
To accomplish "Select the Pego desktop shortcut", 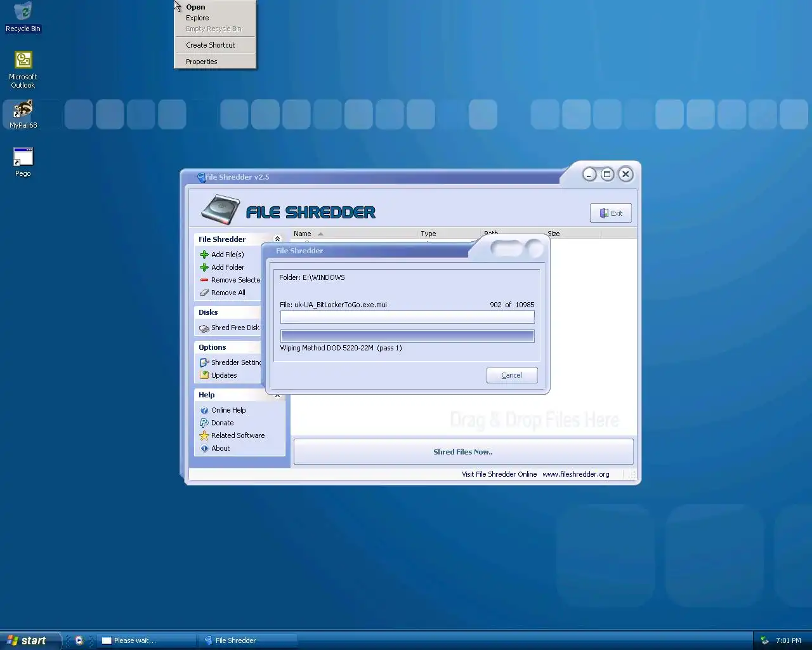I will click(x=23, y=162).
